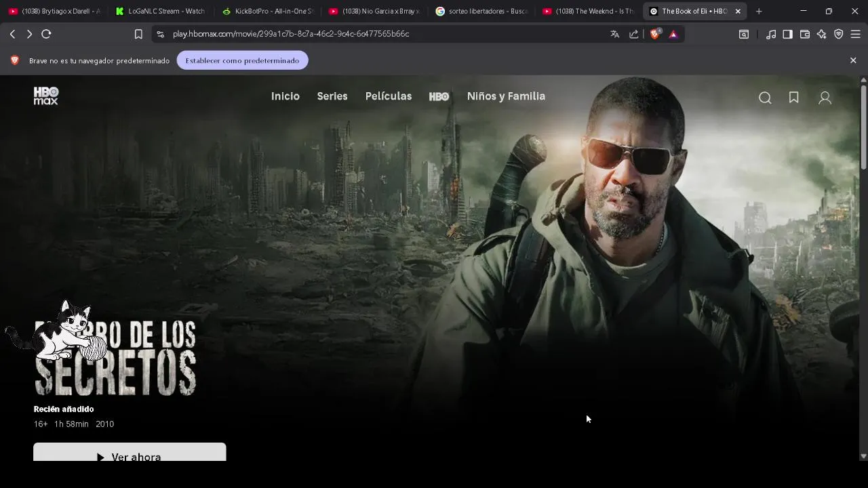Click Brave icon in the default-browser infobar

click(x=15, y=60)
